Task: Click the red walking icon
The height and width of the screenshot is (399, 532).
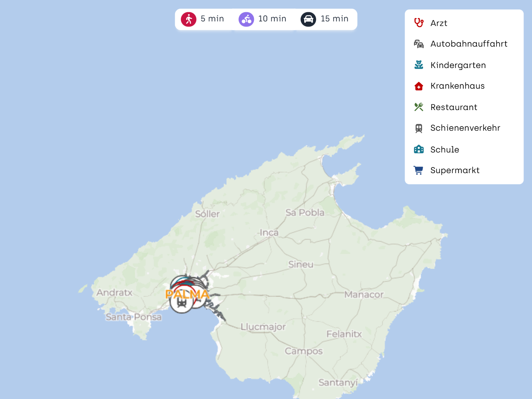Action: pyautogui.click(x=188, y=19)
